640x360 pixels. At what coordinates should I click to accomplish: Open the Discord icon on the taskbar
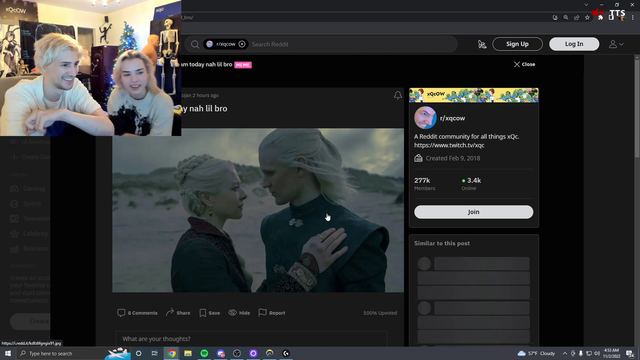(220, 353)
